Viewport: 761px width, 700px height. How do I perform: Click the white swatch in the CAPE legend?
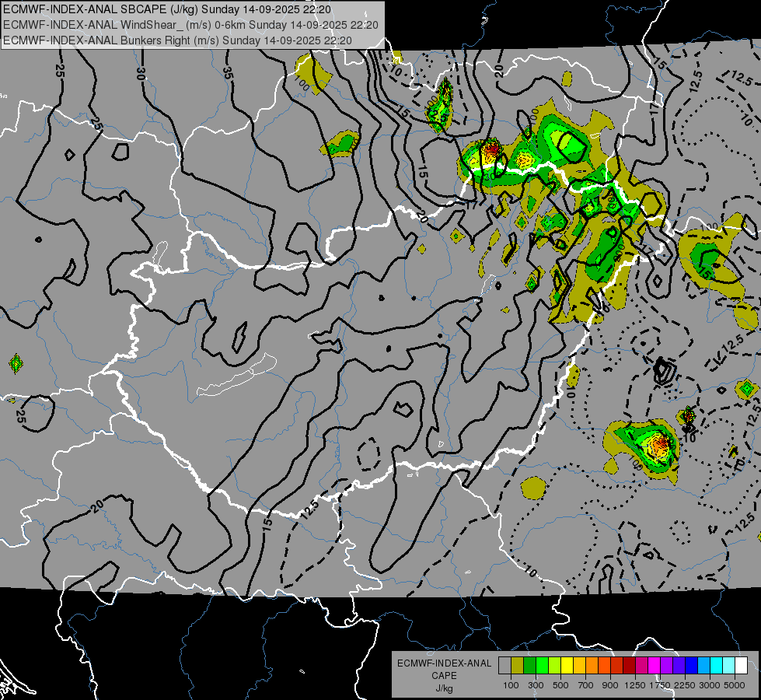point(741,666)
